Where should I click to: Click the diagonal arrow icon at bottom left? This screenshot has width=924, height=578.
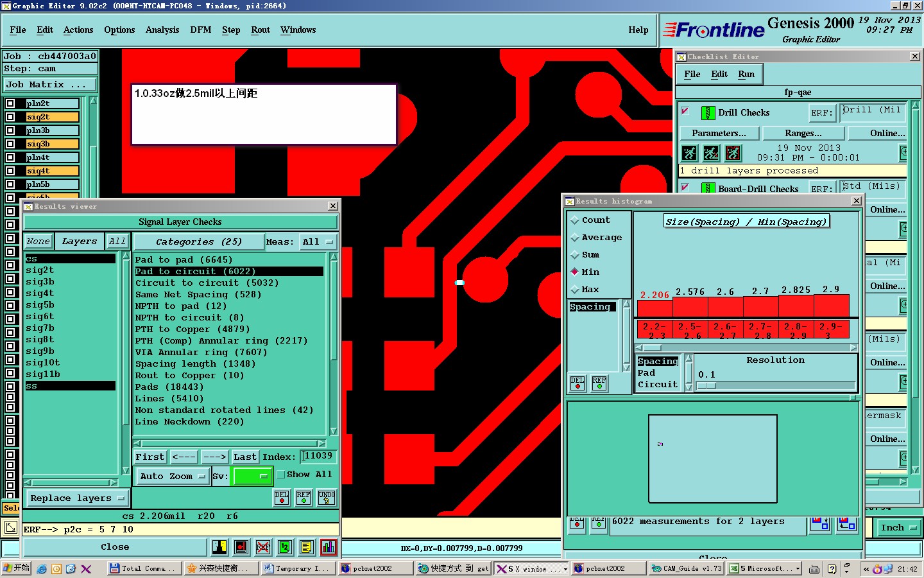[x=11, y=528]
